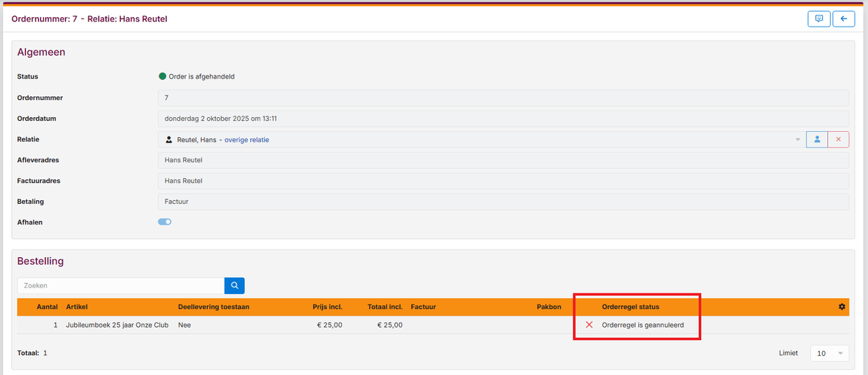
Task: Open relation details via person icon button
Action: 817,139
